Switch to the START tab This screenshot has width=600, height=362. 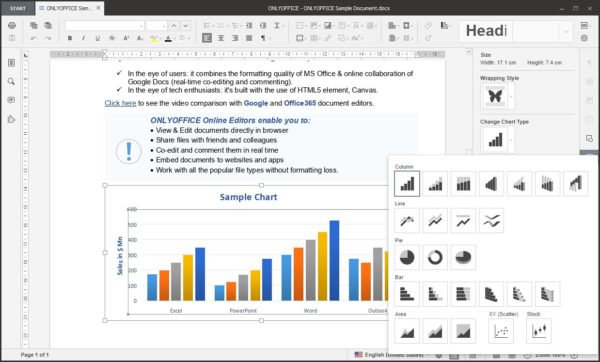[18, 8]
